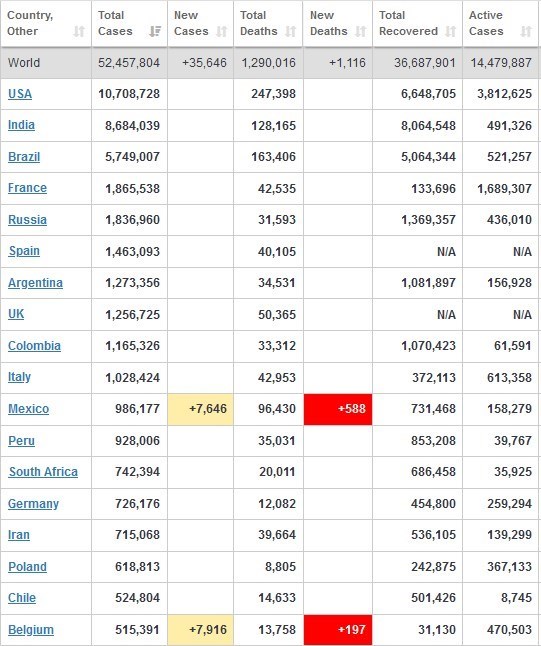Follow the Germany country link
Screen dimensions: 541x646
click(x=33, y=504)
